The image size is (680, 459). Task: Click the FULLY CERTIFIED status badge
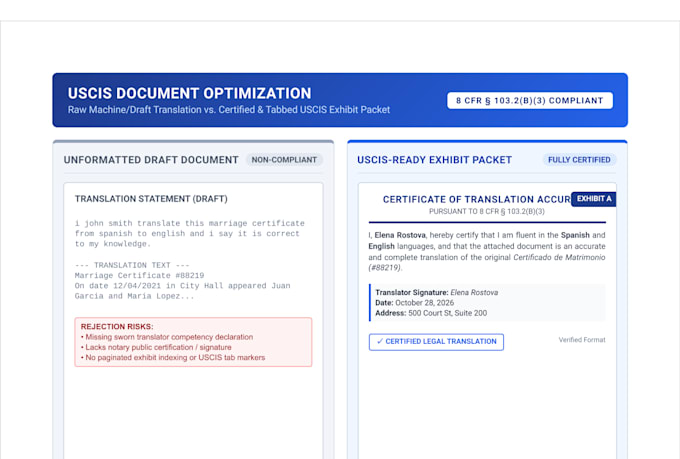[x=579, y=160]
